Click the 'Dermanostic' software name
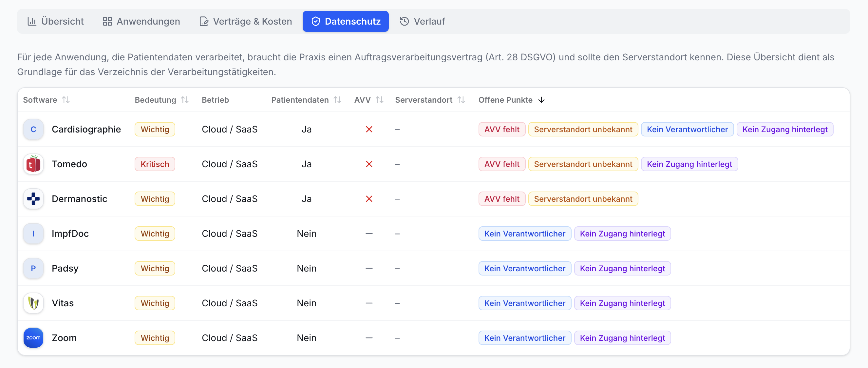Viewport: 868px width, 368px height. (x=80, y=199)
